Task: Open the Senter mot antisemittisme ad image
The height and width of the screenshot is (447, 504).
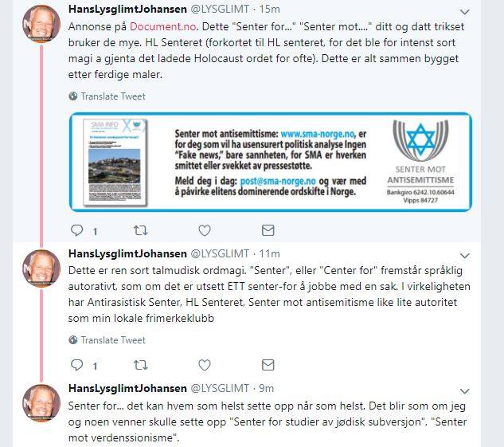Action: click(271, 162)
